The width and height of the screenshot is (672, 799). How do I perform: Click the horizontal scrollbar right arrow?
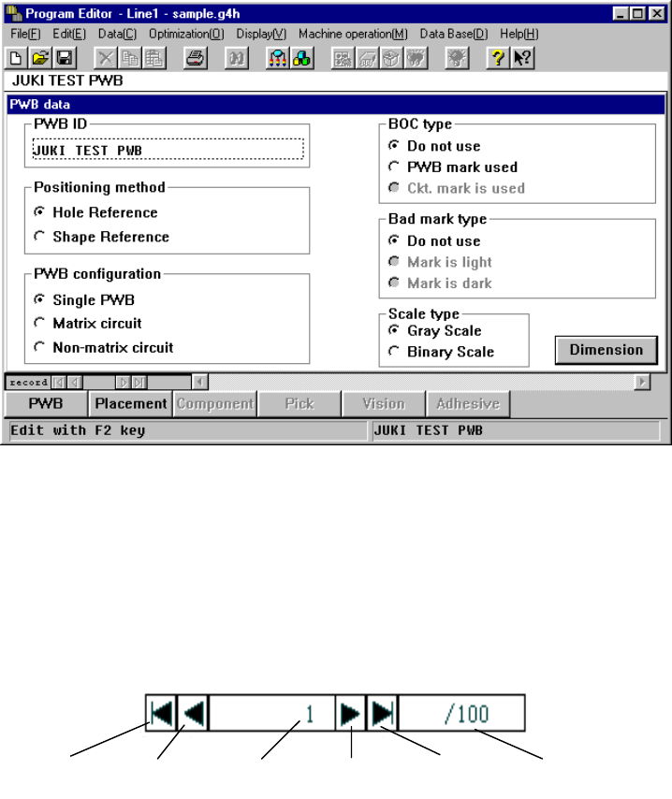642,382
